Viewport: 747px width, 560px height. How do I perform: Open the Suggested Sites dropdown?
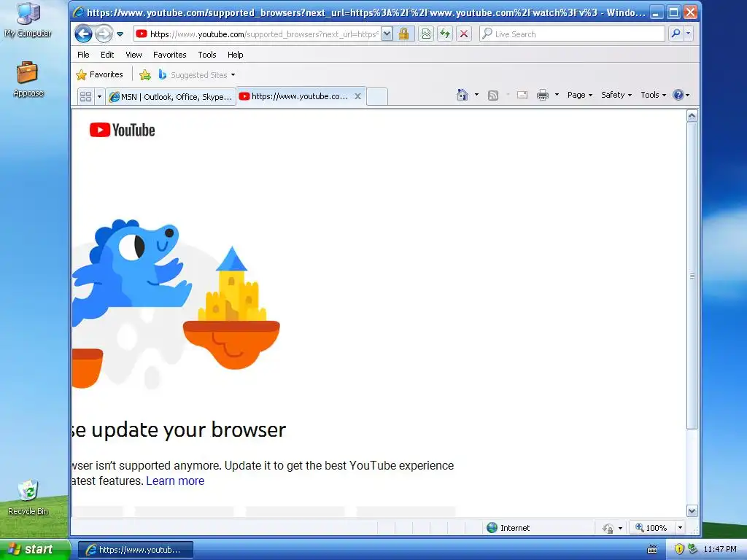[x=197, y=75]
